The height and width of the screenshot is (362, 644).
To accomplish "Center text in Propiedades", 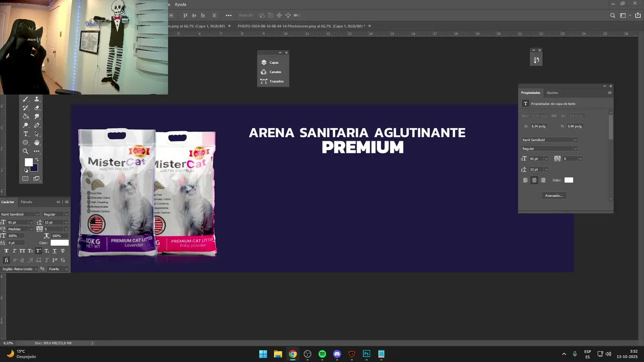I will [534, 180].
